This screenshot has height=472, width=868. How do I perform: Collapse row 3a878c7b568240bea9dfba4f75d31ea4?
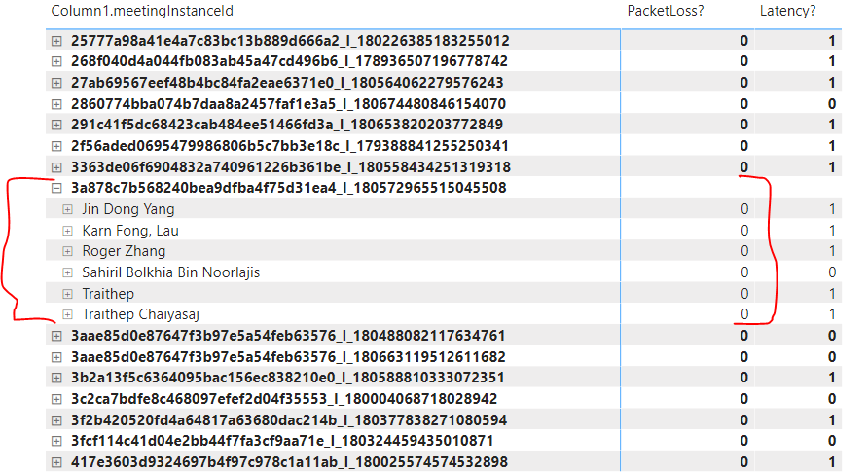pyautogui.click(x=56, y=188)
